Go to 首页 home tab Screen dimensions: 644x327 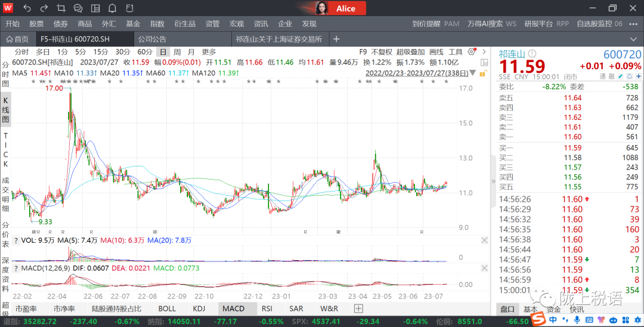coord(18,39)
